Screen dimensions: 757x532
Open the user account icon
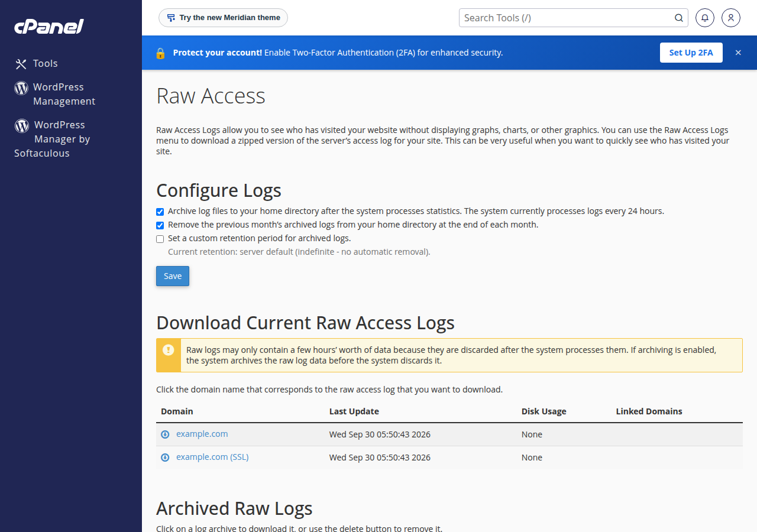click(x=731, y=18)
